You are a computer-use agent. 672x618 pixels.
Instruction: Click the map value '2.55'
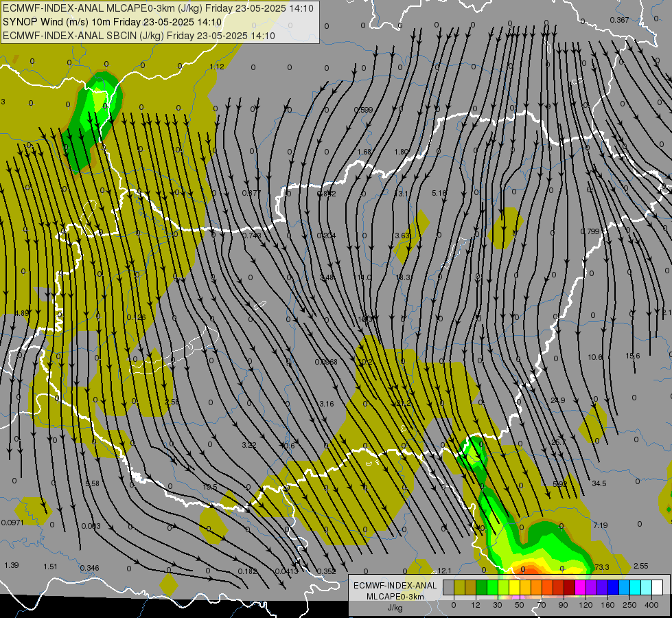point(640,566)
